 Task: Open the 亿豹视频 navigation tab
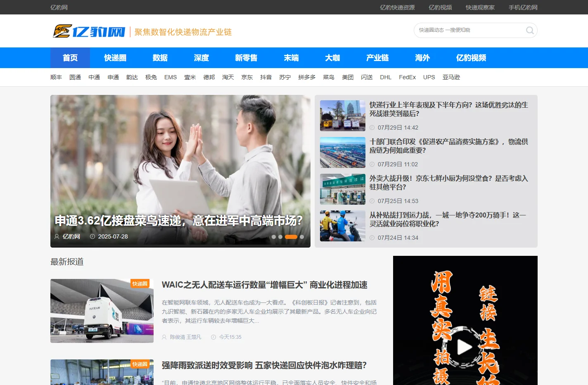point(471,58)
